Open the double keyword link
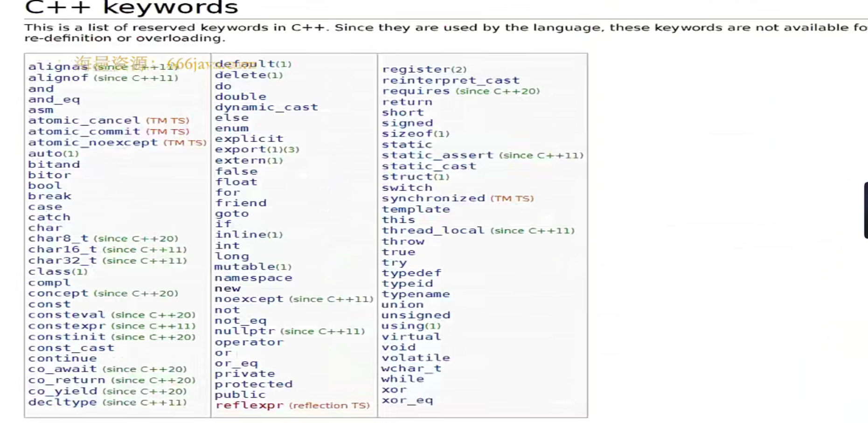 [x=241, y=97]
